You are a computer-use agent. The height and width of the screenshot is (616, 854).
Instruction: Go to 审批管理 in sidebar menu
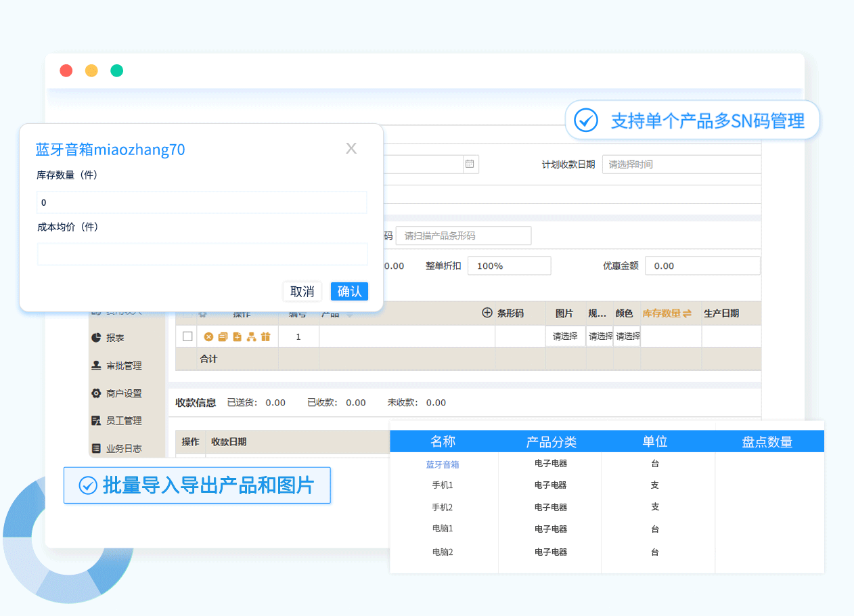click(x=123, y=366)
